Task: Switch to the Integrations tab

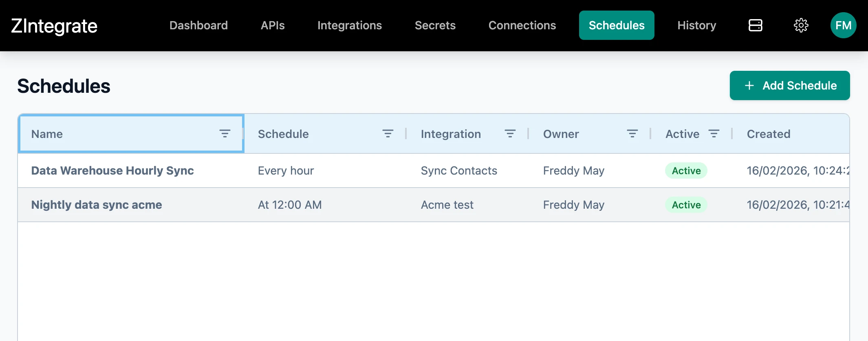Action: [x=350, y=25]
